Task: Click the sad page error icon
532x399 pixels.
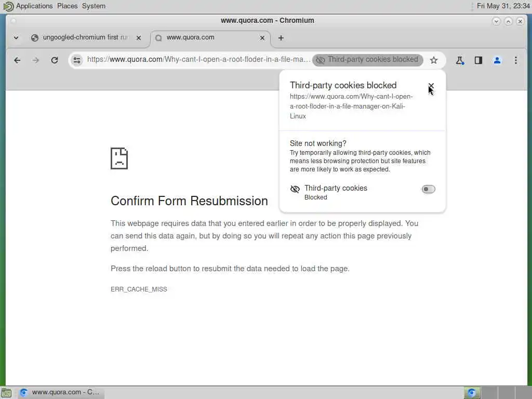Action: (119, 158)
